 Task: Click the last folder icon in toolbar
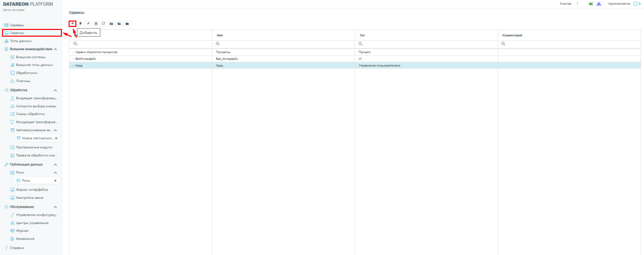127,23
